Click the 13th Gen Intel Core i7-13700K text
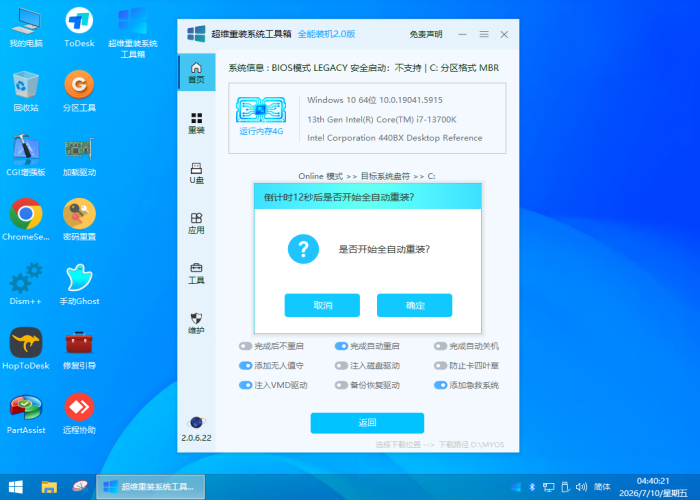700x500 pixels. click(382, 119)
